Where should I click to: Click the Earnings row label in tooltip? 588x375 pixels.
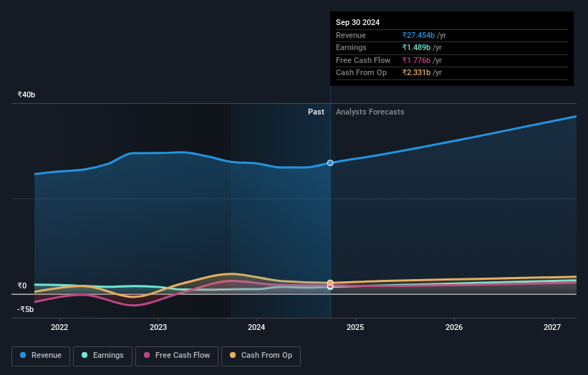tap(351, 47)
